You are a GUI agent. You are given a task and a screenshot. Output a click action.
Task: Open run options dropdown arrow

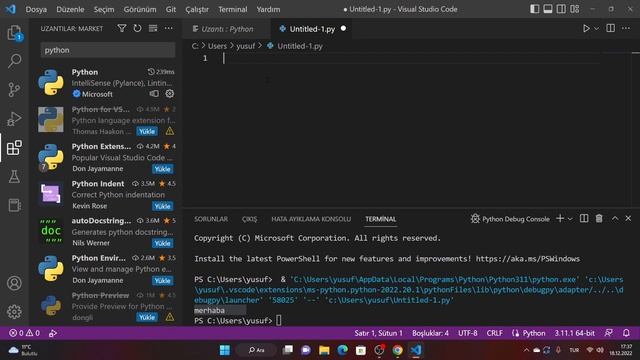[596, 29]
